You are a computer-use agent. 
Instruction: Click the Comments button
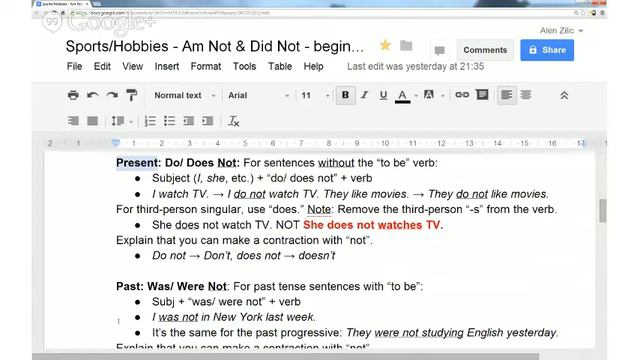pos(485,50)
